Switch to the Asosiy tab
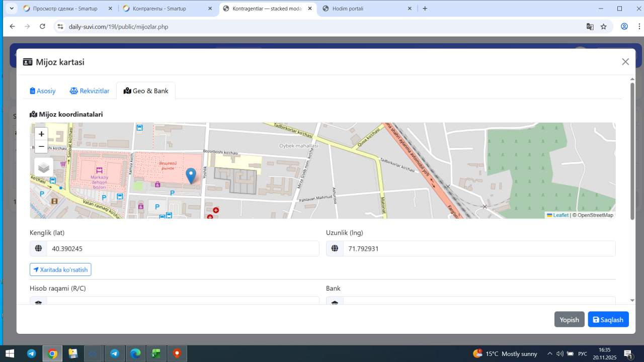The image size is (644, 362). (43, 91)
